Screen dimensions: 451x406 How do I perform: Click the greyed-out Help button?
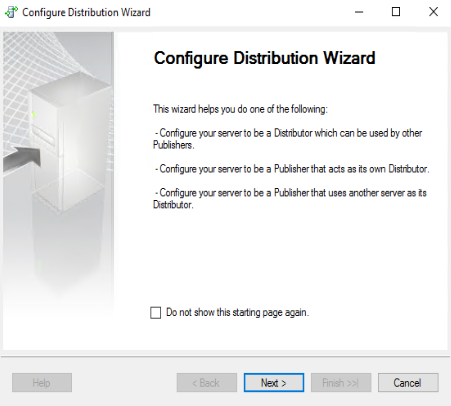point(42,383)
